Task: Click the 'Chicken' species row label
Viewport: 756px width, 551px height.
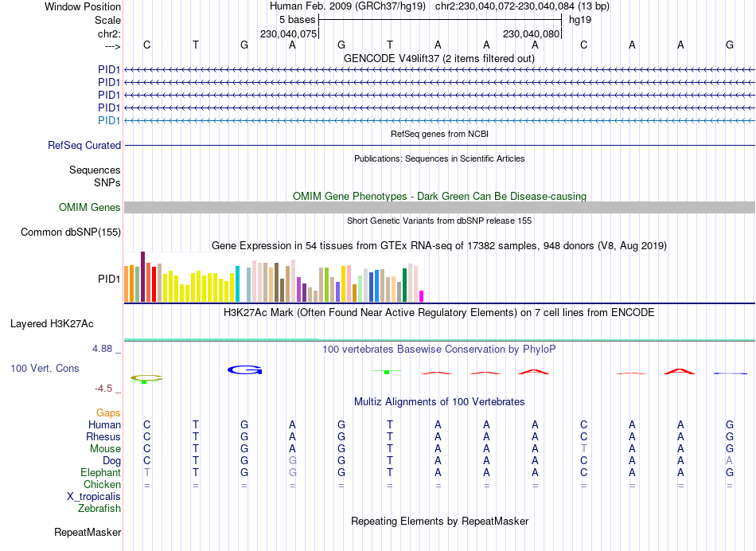Action: pos(102,484)
